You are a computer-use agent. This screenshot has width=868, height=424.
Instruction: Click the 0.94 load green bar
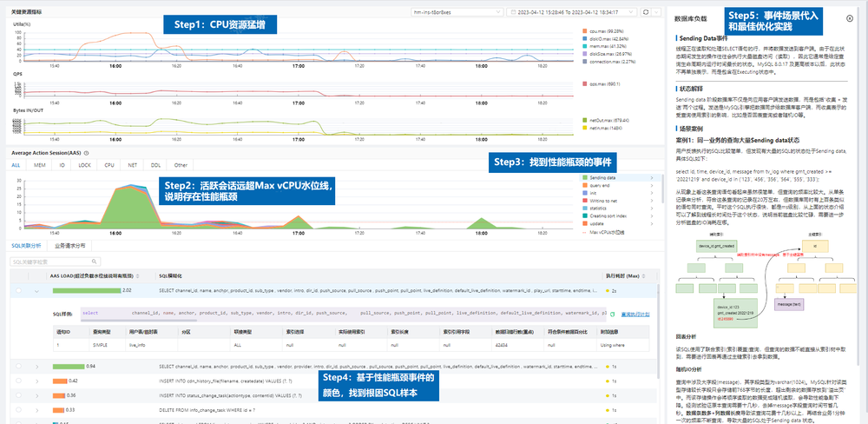(x=69, y=367)
